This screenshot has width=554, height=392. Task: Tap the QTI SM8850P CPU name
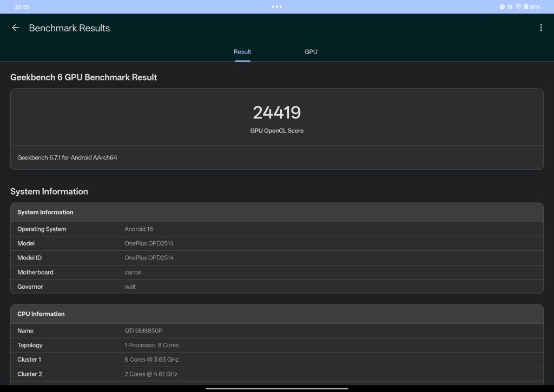point(143,330)
